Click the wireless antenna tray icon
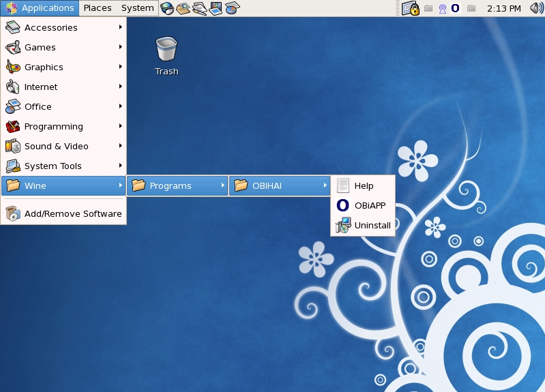Image resolution: width=545 pixels, height=392 pixels. tap(443, 9)
